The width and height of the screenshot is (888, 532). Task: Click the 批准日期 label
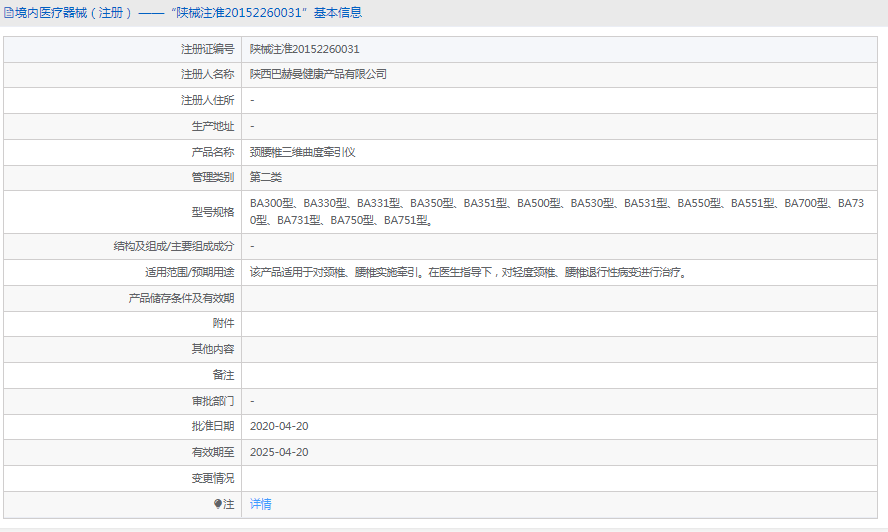(212, 426)
